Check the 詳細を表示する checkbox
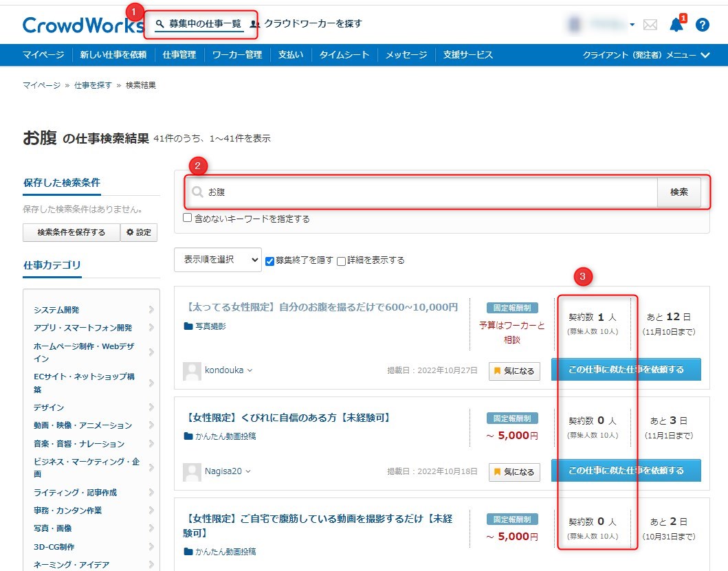728x571 pixels. [x=342, y=260]
